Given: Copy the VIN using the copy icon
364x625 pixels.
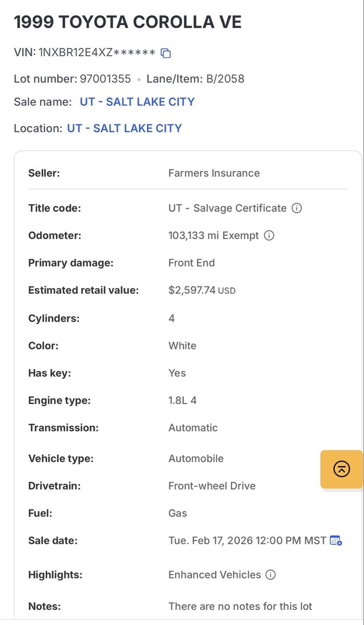Looking at the screenshot, I should point(166,53).
